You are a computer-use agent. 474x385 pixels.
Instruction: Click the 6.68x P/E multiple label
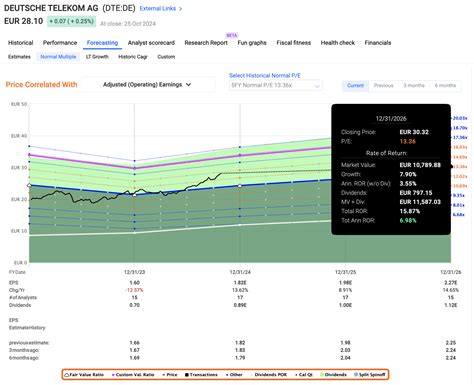click(x=459, y=214)
